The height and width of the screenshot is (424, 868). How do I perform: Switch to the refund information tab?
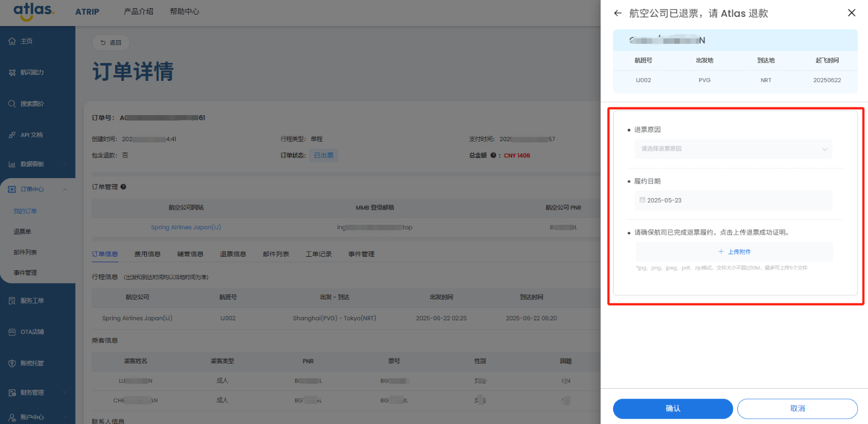[233, 254]
